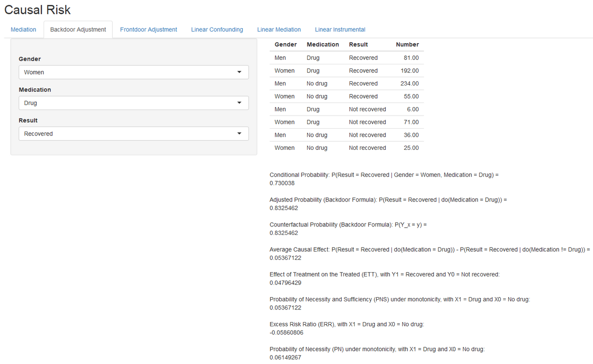The image size is (593, 364).
Task: Click the table cell showing 71.00
Action: pyautogui.click(x=411, y=122)
